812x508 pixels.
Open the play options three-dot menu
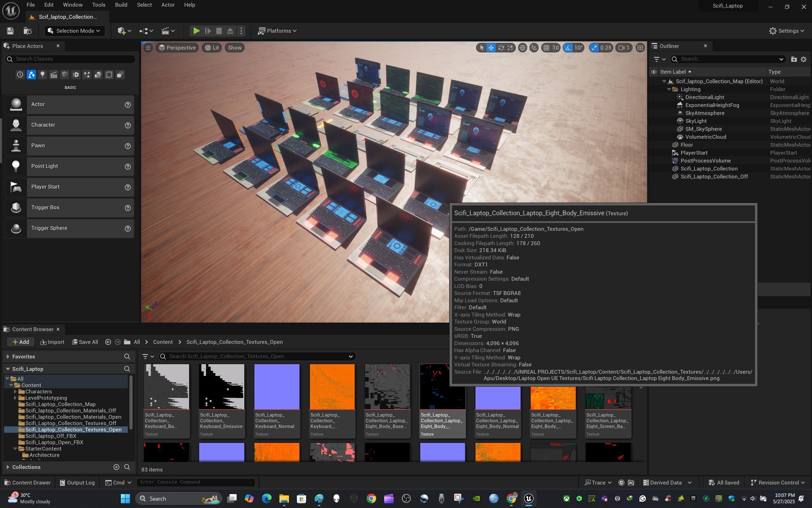point(241,31)
